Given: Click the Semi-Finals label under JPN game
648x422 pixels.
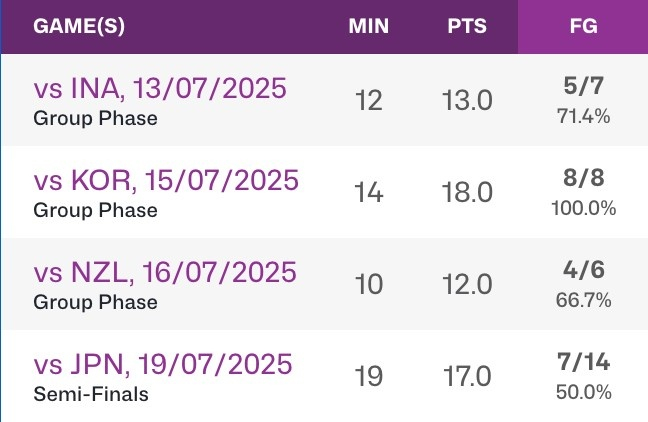Looking at the screenshot, I should [91, 394].
